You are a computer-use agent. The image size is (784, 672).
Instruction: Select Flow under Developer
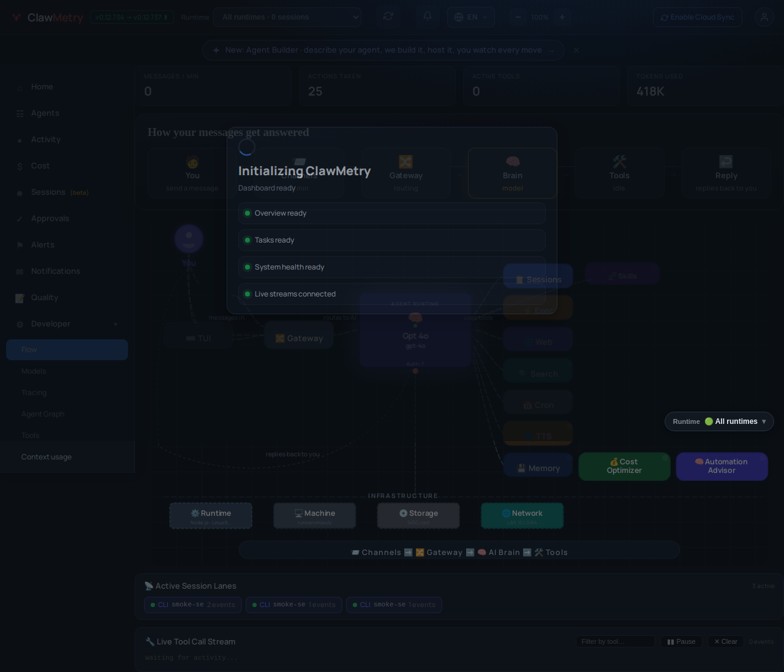pyautogui.click(x=67, y=350)
